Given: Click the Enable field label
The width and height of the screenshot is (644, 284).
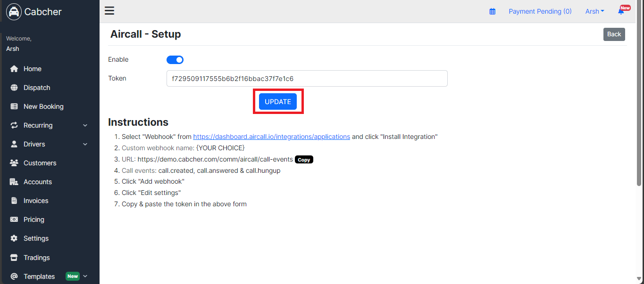Looking at the screenshot, I should click(118, 59).
